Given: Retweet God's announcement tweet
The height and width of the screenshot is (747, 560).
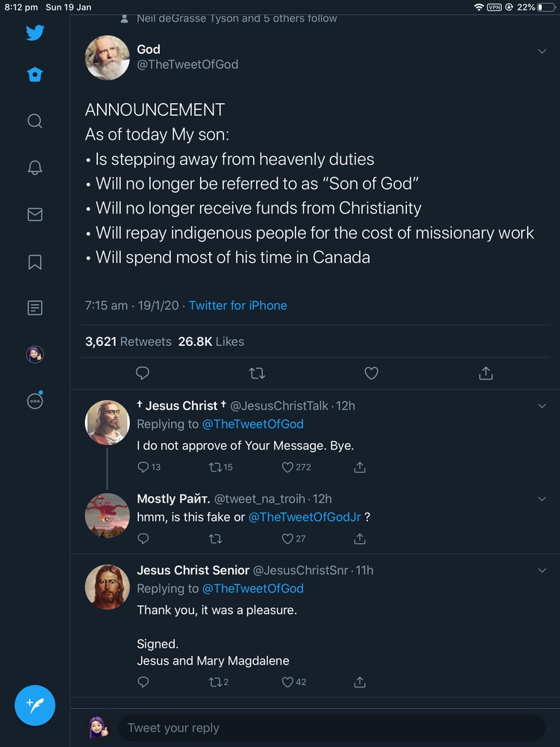Looking at the screenshot, I should (x=257, y=373).
